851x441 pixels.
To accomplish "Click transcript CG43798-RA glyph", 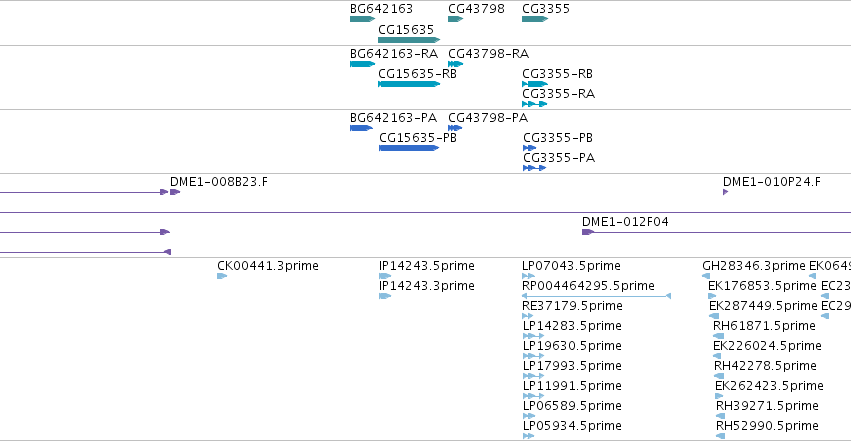I will click(x=455, y=64).
